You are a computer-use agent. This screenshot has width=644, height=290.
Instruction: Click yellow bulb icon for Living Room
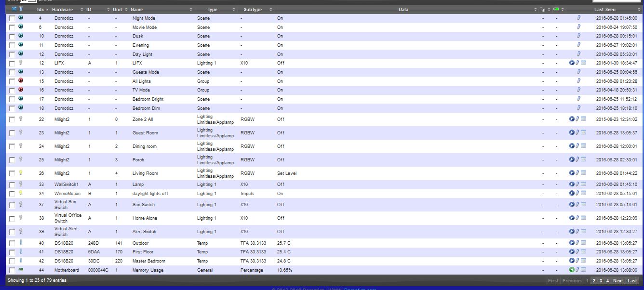click(21, 172)
